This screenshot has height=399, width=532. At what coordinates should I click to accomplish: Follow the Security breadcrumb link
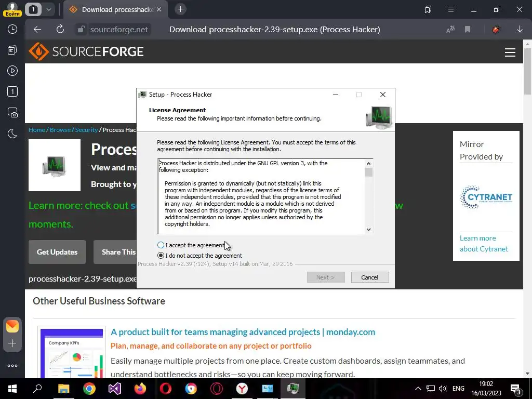pyautogui.click(x=86, y=130)
